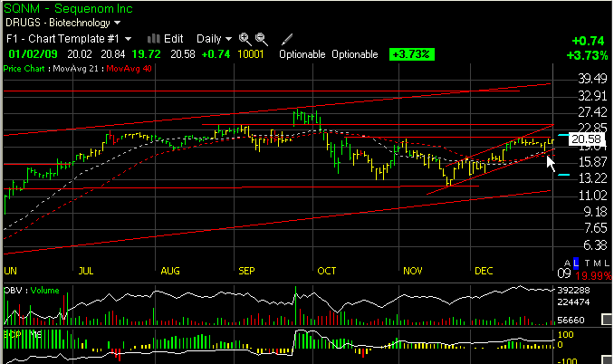Click the 11.02 price scale label
The height and width of the screenshot is (364, 614).
(x=592, y=196)
